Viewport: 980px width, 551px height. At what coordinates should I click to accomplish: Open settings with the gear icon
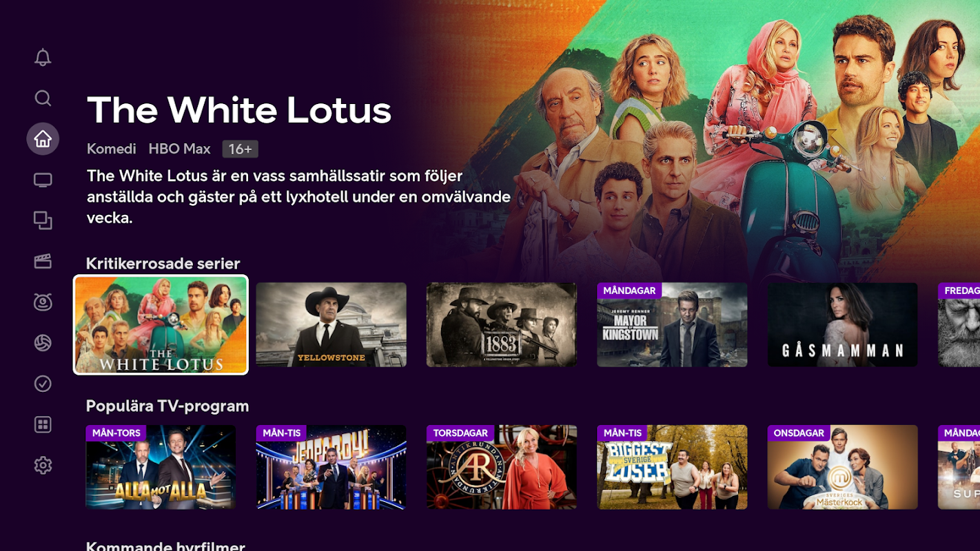point(43,466)
